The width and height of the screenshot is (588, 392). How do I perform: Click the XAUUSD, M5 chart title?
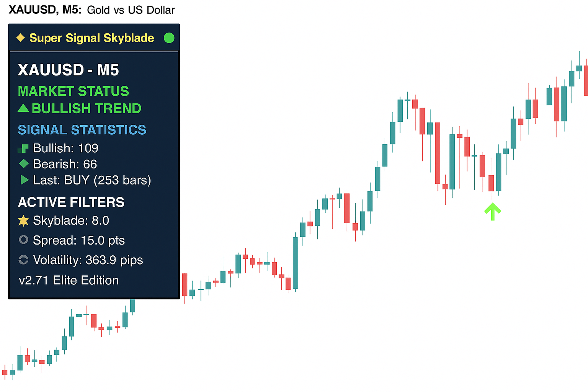45,10
